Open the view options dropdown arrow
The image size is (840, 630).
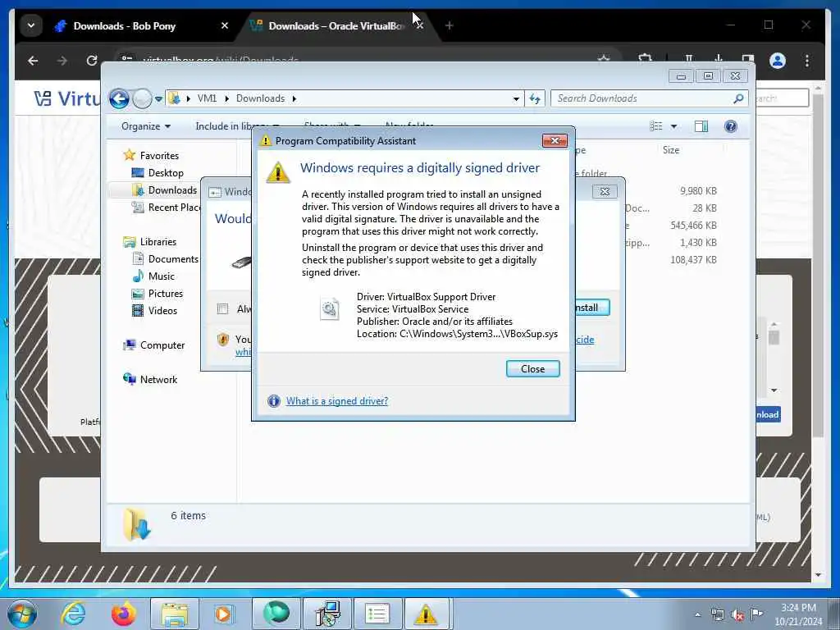(x=674, y=126)
